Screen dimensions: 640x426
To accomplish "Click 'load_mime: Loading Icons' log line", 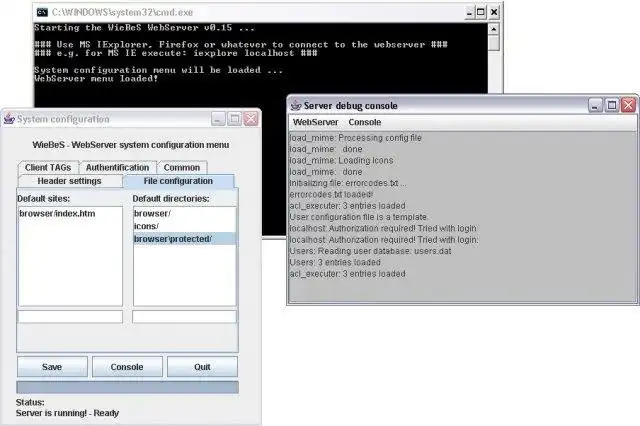I will click(x=341, y=160).
